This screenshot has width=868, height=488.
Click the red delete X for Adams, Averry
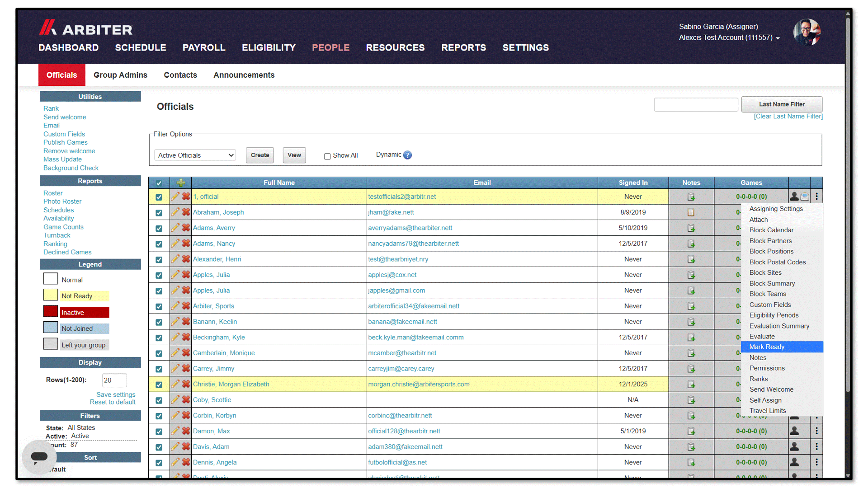tap(186, 228)
